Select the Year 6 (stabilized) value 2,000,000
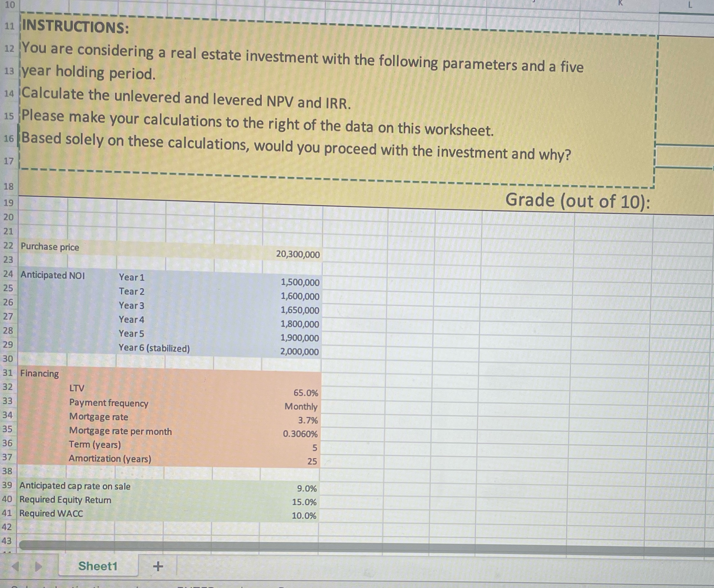 pos(300,352)
